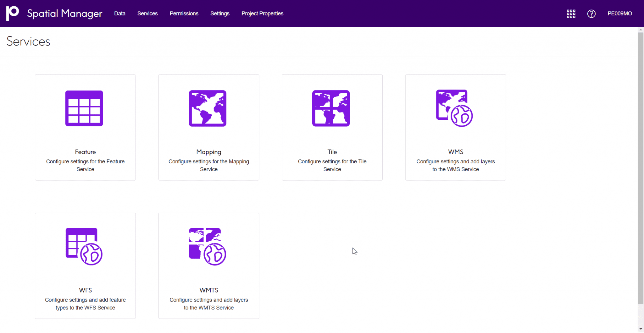Go to Permissions in top navigation
Screen dimensions: 644x333
click(x=184, y=14)
